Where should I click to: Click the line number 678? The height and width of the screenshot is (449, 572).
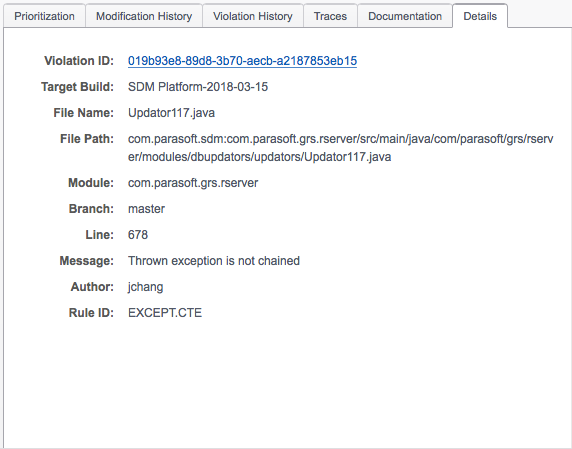pos(138,235)
